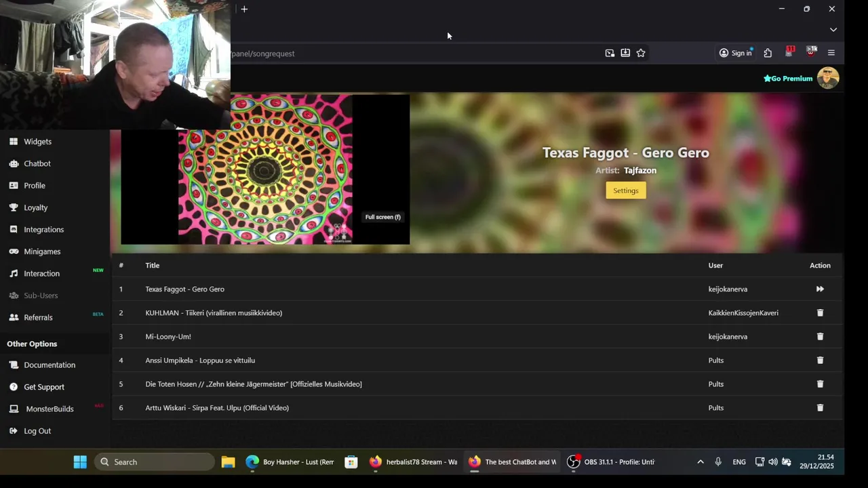This screenshot has width=868, height=488.
Task: Click the Sub-Users people icon
Action: (x=14, y=296)
